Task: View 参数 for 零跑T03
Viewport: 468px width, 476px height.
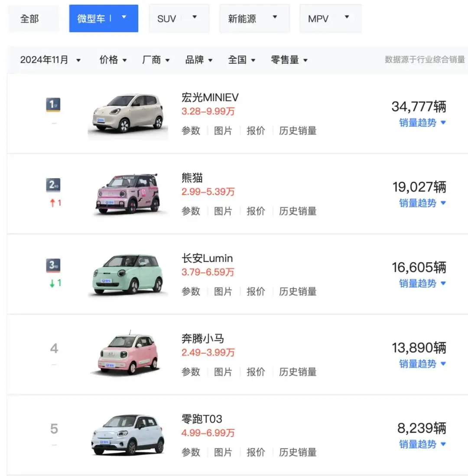Action: point(191,452)
